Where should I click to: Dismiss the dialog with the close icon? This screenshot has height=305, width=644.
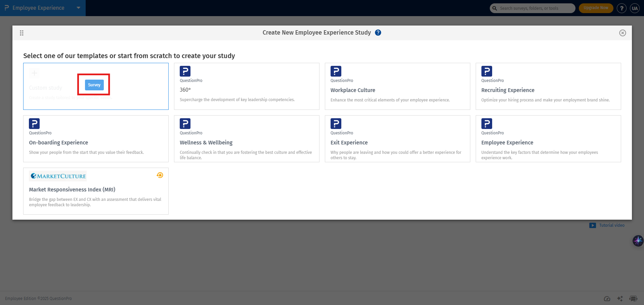(x=622, y=33)
